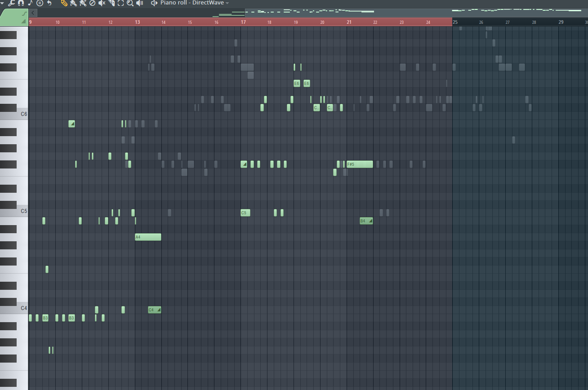This screenshot has width=588, height=390.
Task: Select the right E6 note
Action: (307, 84)
